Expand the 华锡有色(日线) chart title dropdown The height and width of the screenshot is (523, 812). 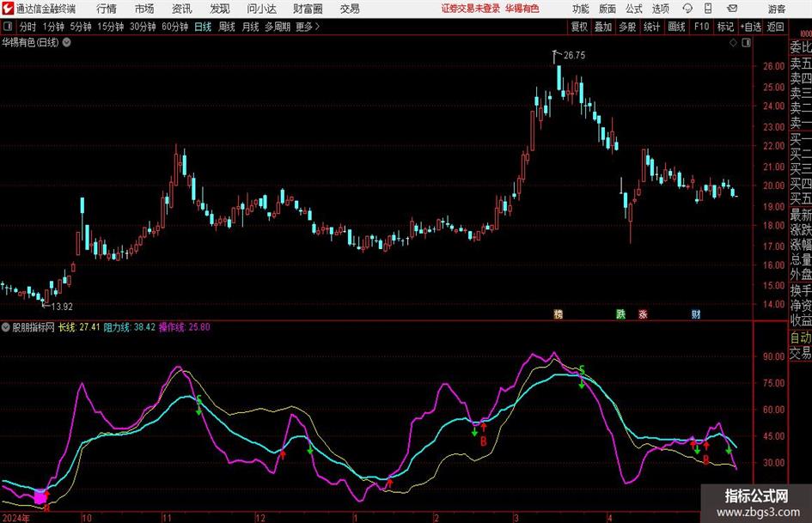pos(67,42)
